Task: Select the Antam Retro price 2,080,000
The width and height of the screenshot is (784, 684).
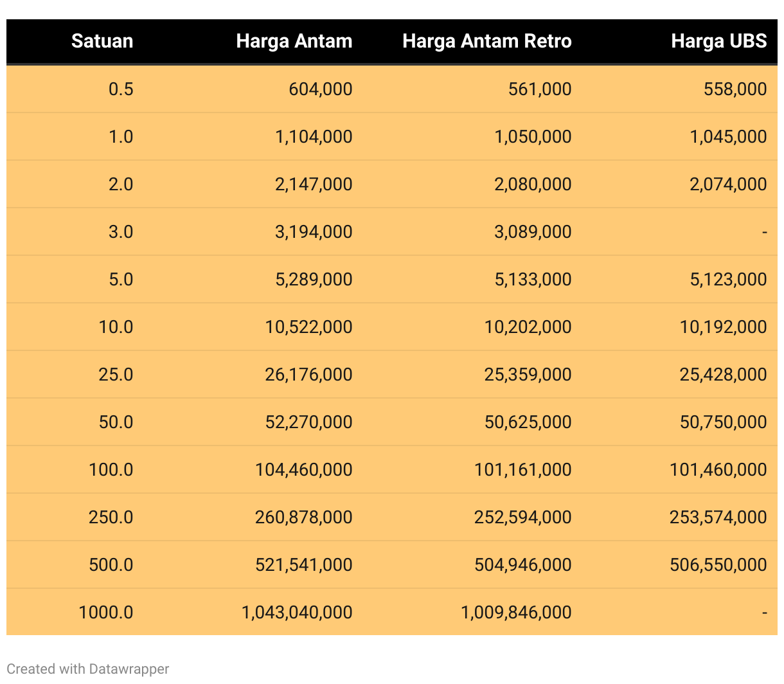Action: coord(533,184)
